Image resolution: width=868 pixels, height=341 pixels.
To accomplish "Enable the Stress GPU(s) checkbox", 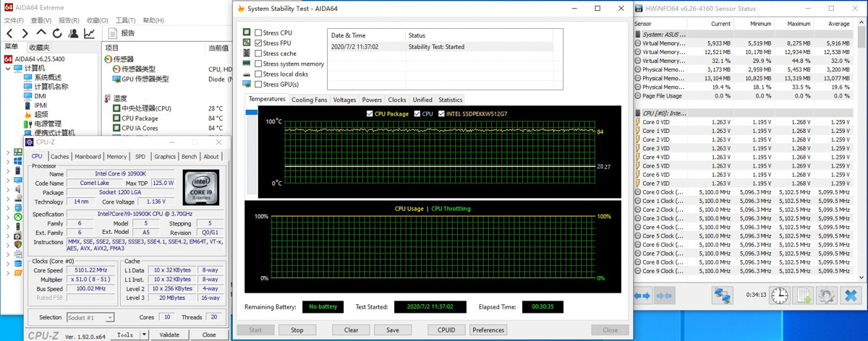I will (258, 85).
